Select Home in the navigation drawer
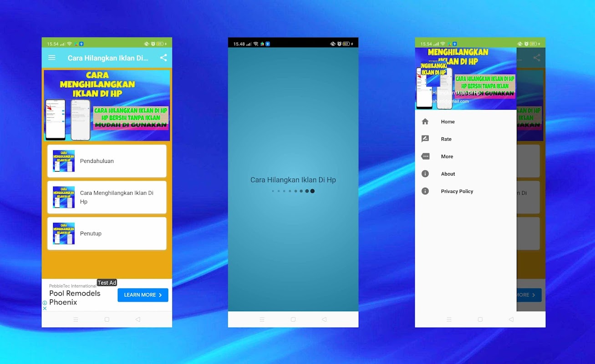Viewport: 595px width, 364px height. [x=466, y=121]
